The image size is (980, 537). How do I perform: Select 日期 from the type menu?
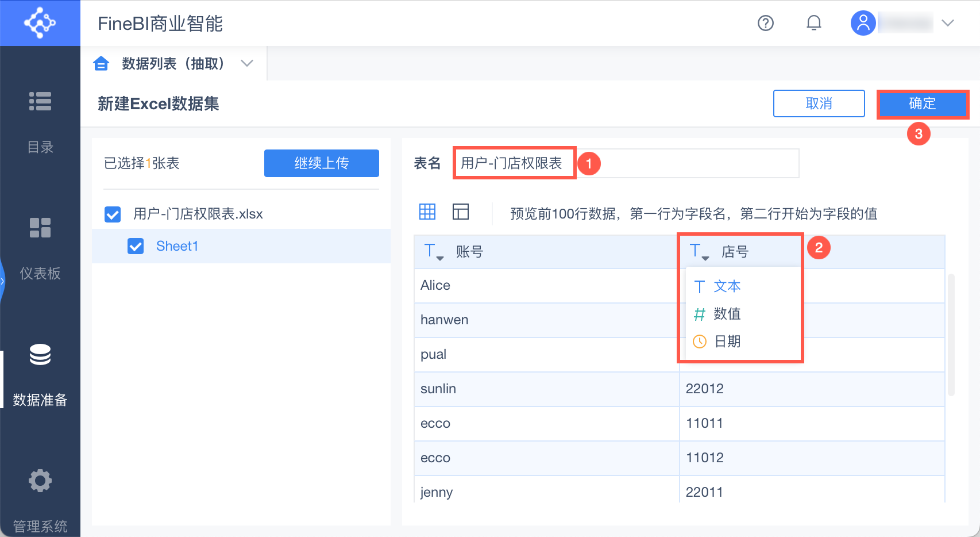pyautogui.click(x=727, y=342)
